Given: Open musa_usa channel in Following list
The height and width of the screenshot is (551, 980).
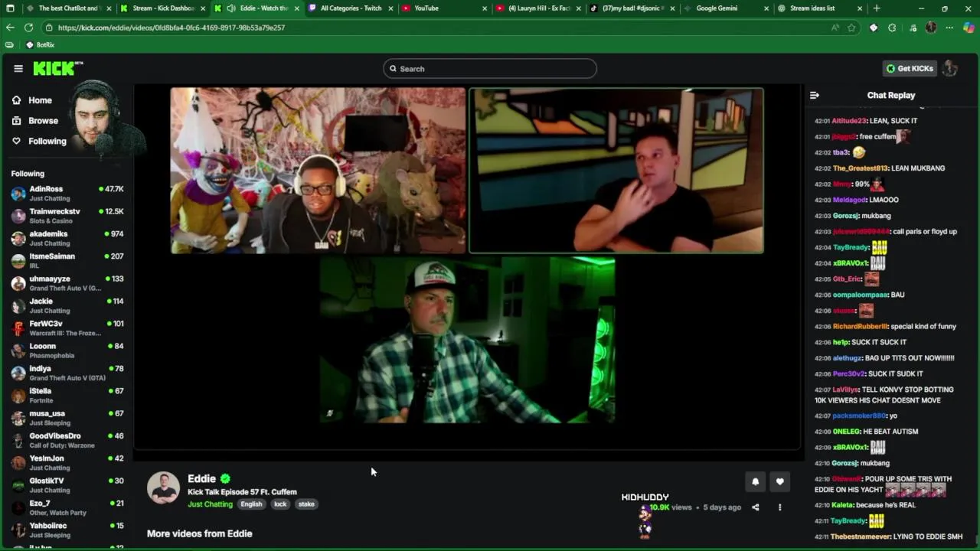Looking at the screenshot, I should pos(67,418).
